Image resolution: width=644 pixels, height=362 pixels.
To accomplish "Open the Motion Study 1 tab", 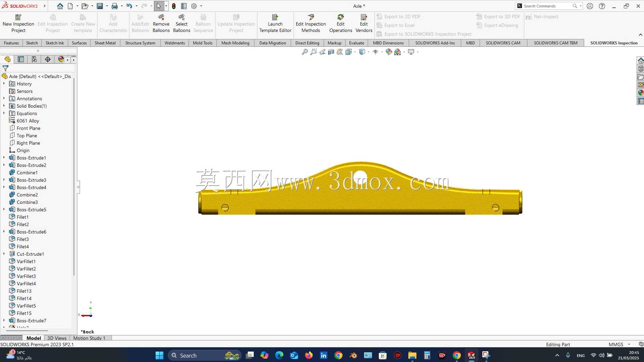I will [x=89, y=338].
